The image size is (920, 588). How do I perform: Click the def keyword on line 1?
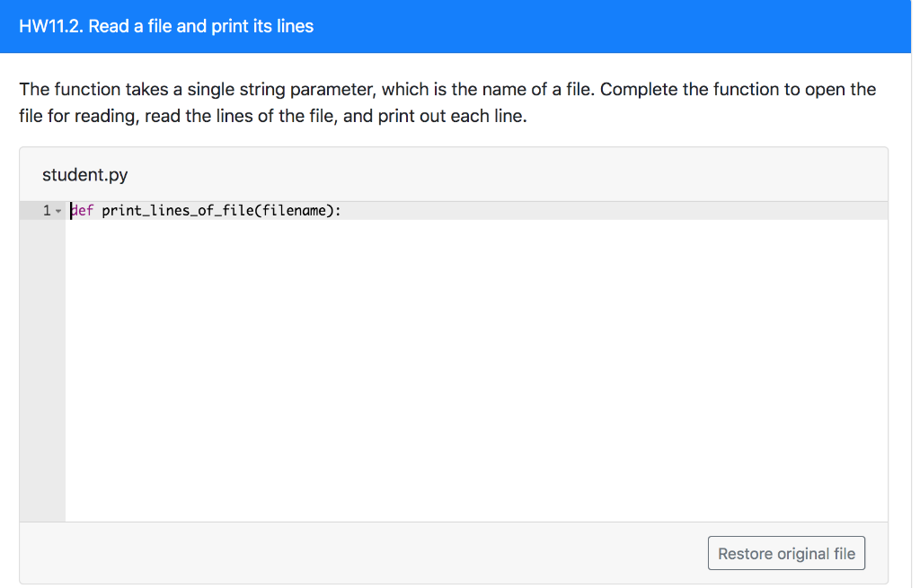(82, 210)
